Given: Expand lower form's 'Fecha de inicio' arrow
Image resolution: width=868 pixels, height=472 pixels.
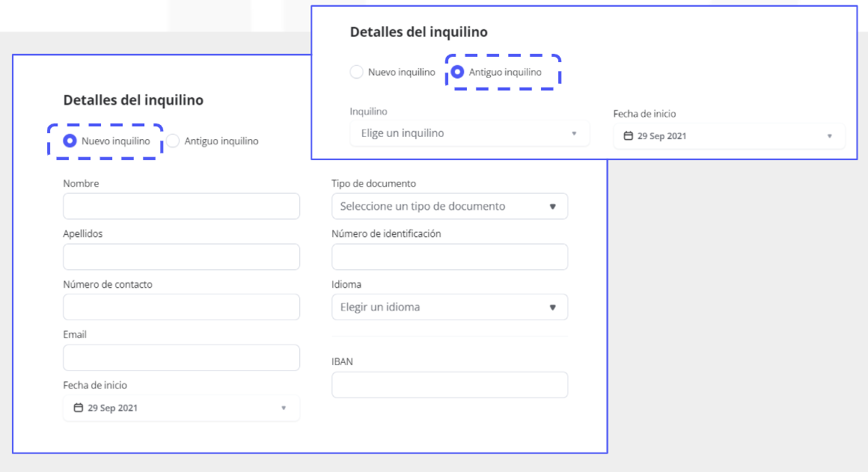Looking at the screenshot, I should [x=284, y=408].
